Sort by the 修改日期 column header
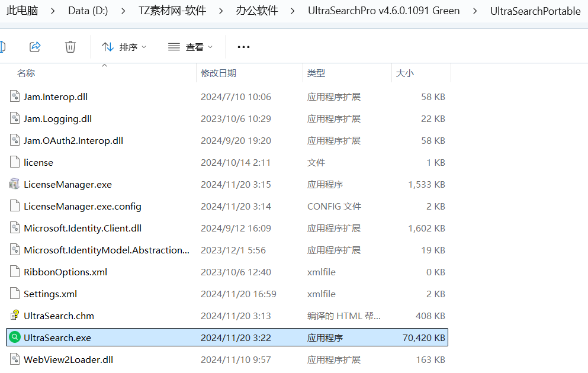The image size is (588, 373). (x=219, y=73)
